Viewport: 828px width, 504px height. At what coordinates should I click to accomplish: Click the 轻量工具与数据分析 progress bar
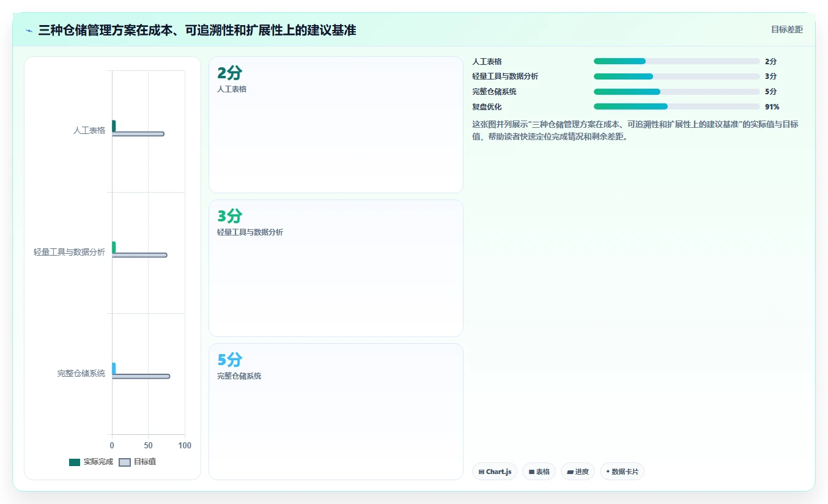coord(676,76)
